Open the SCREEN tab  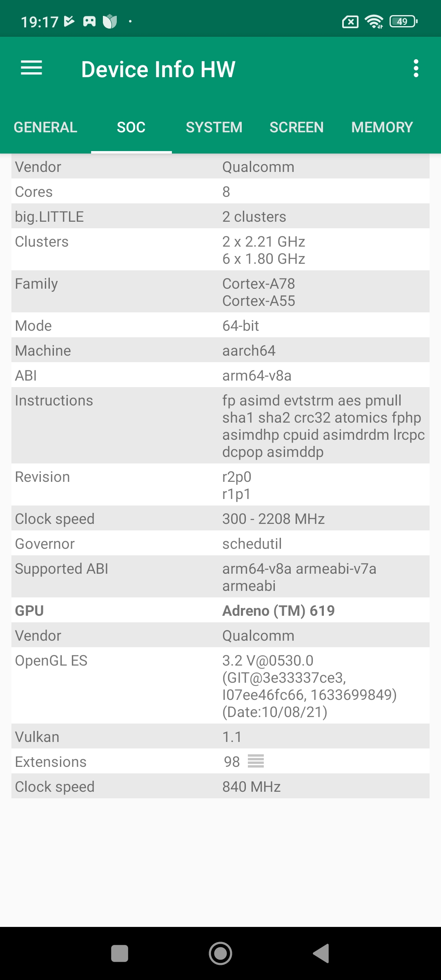coord(296,127)
